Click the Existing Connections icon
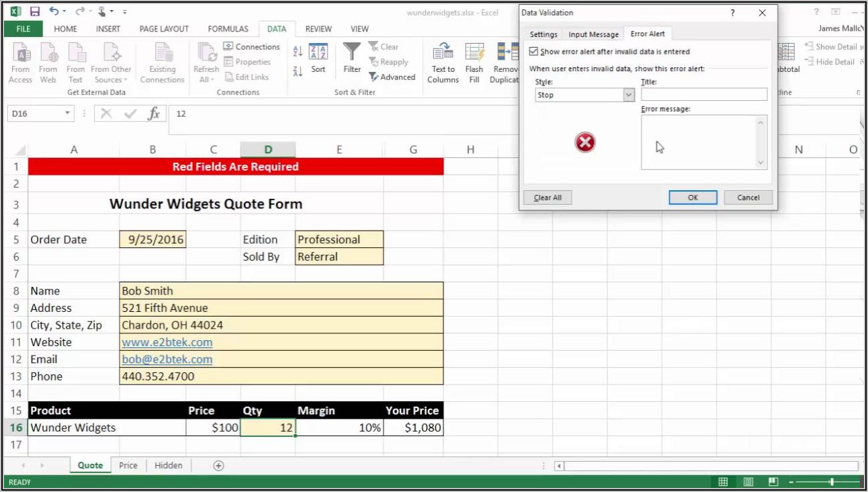868x492 pixels. tap(162, 52)
